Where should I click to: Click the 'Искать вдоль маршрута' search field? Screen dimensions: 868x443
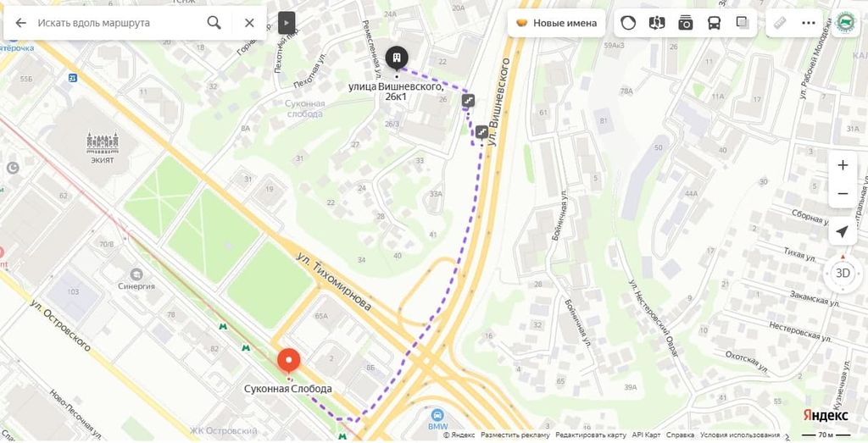(x=116, y=23)
